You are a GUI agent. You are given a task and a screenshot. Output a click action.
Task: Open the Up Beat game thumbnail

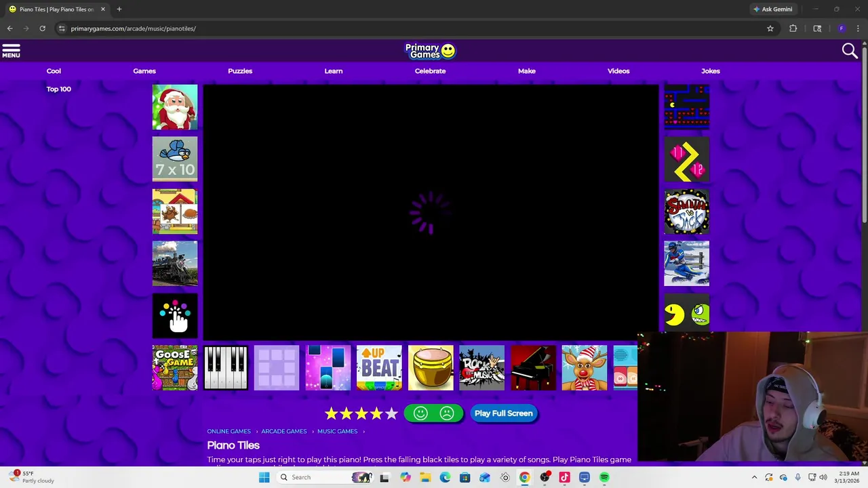click(379, 368)
